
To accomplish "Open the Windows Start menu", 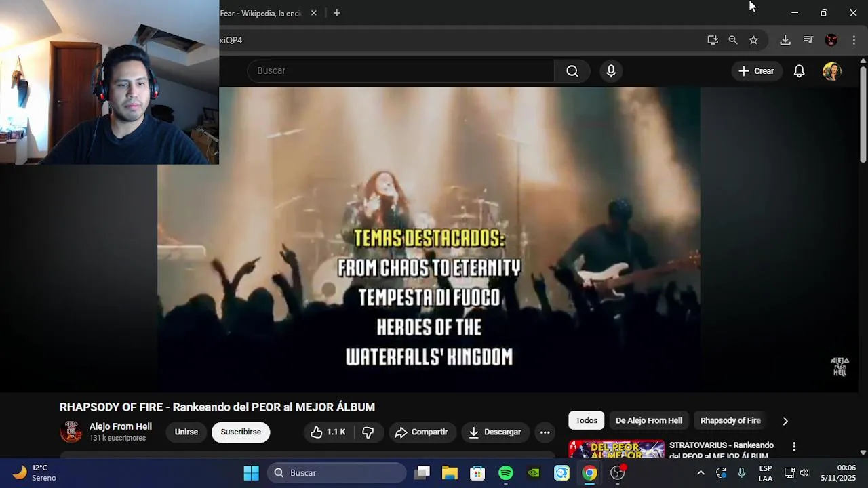I will tap(251, 473).
